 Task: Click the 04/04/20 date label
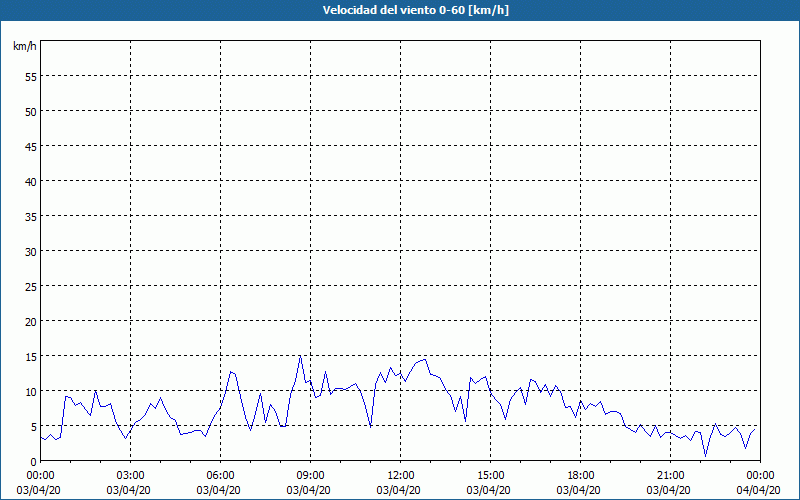point(759,490)
